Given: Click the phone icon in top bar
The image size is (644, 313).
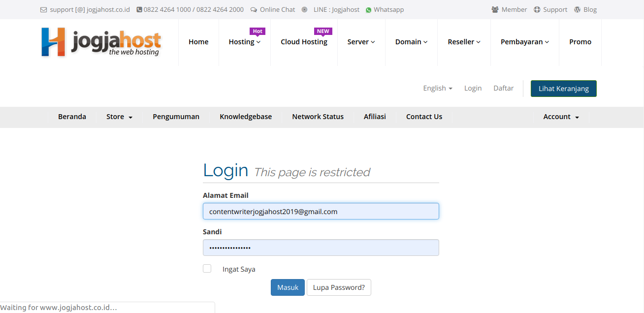Looking at the screenshot, I should [139, 10].
